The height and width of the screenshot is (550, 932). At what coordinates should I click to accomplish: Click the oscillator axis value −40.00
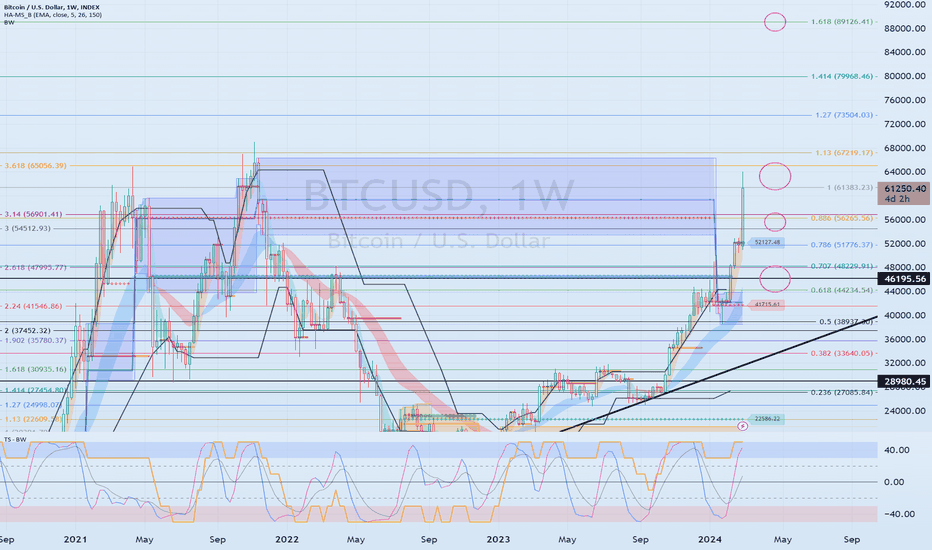pos(897,514)
